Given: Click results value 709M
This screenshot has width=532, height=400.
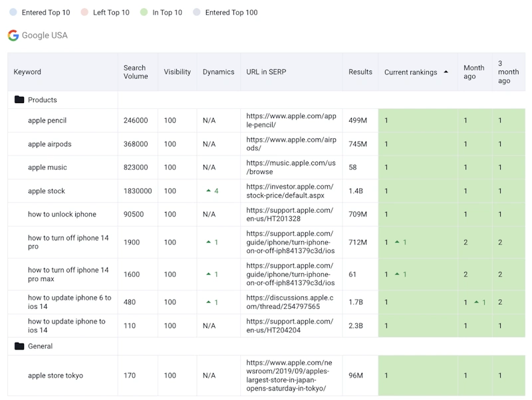Looking at the screenshot, I should coord(358,214).
